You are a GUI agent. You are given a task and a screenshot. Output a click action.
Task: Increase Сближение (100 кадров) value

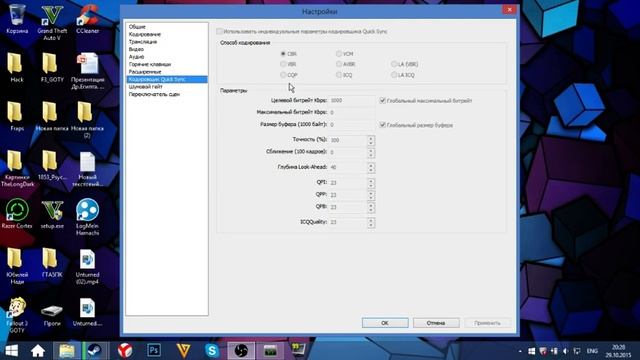pos(371,150)
